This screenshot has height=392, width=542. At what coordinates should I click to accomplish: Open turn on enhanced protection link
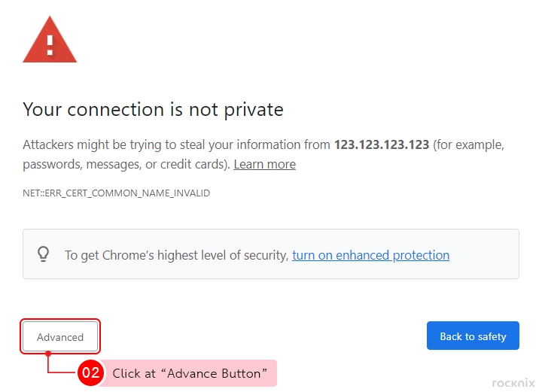370,255
